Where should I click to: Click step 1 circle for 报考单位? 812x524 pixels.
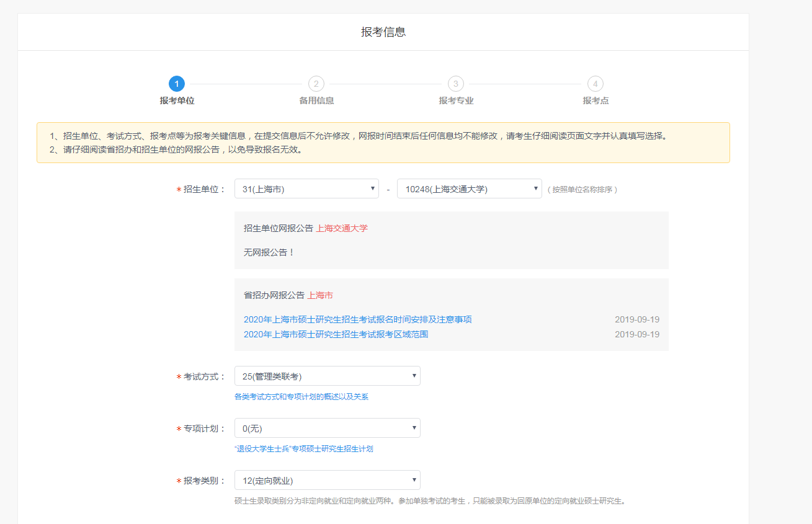(x=177, y=84)
